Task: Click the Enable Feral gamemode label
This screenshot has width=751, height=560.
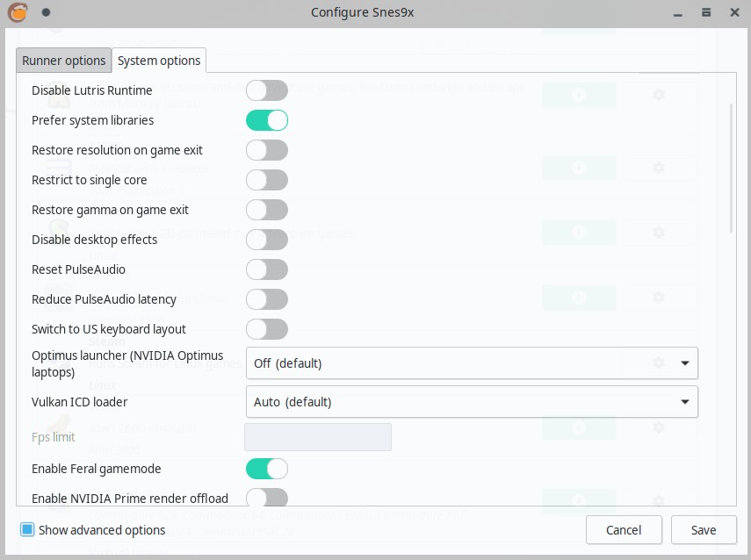Action: 97,469
